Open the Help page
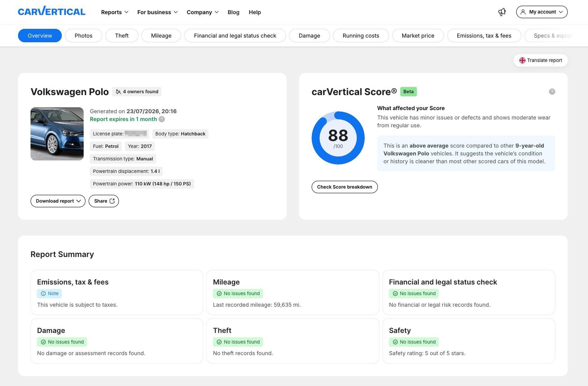 coord(255,12)
